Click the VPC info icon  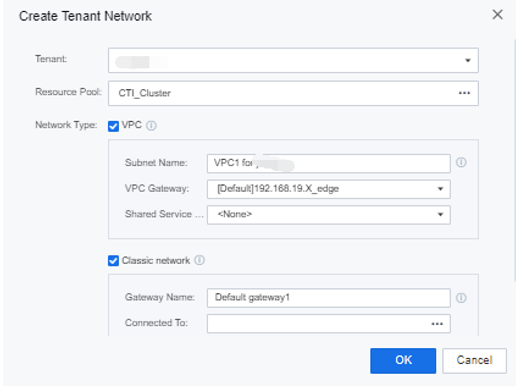[151, 125]
